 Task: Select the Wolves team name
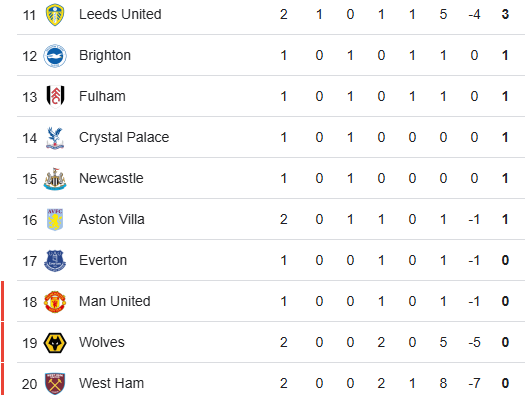pyautogui.click(x=102, y=342)
